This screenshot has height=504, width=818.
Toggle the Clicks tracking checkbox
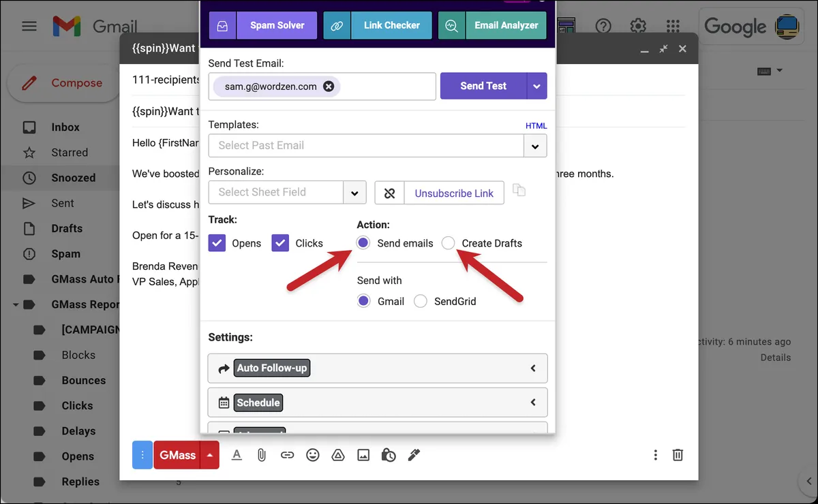pyautogui.click(x=280, y=243)
